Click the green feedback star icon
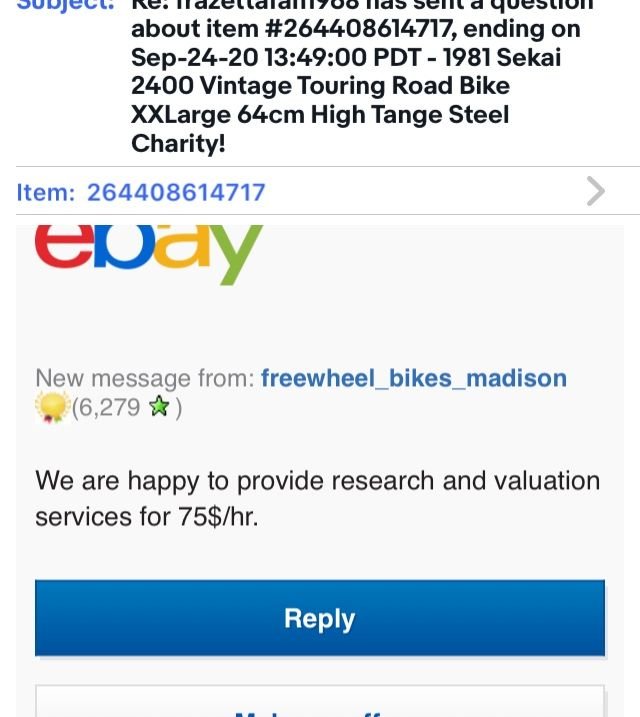The image size is (640, 717). (160, 406)
